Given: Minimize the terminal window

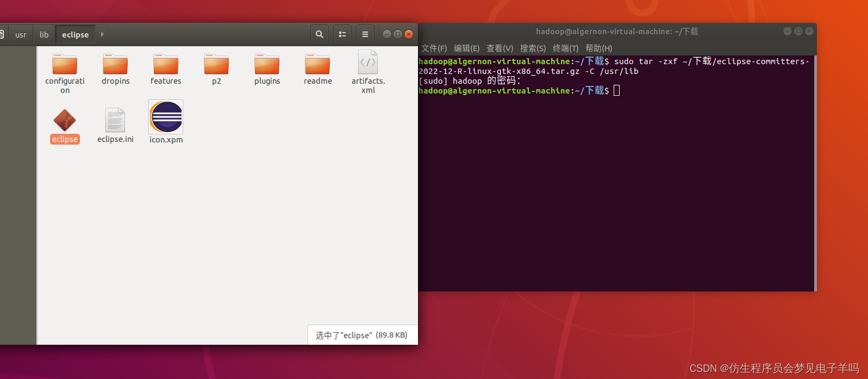Looking at the screenshot, I should 788,32.
